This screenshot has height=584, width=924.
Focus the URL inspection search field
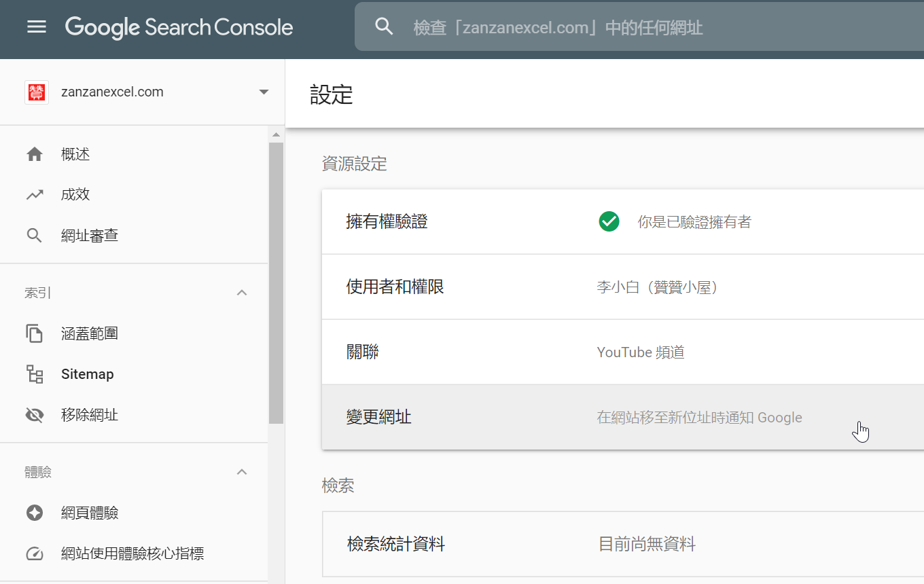click(639, 26)
